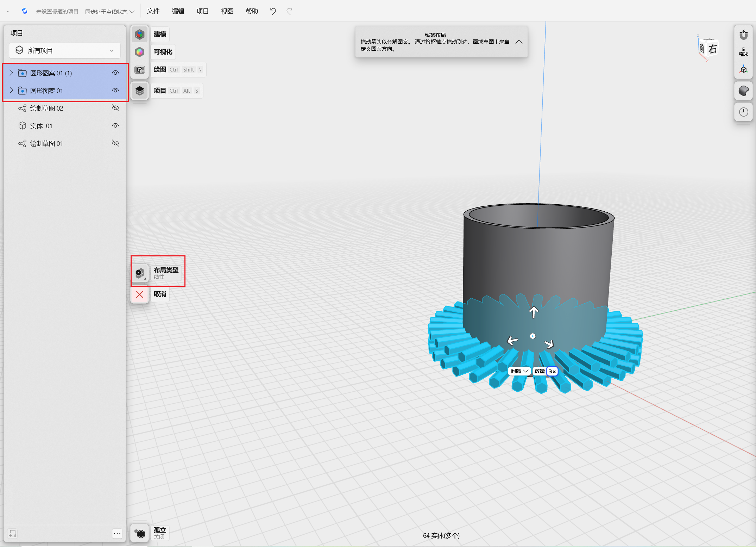756x547 pixels.
Task: Open the 可视化 visualization workspace icon
Action: [x=140, y=52]
